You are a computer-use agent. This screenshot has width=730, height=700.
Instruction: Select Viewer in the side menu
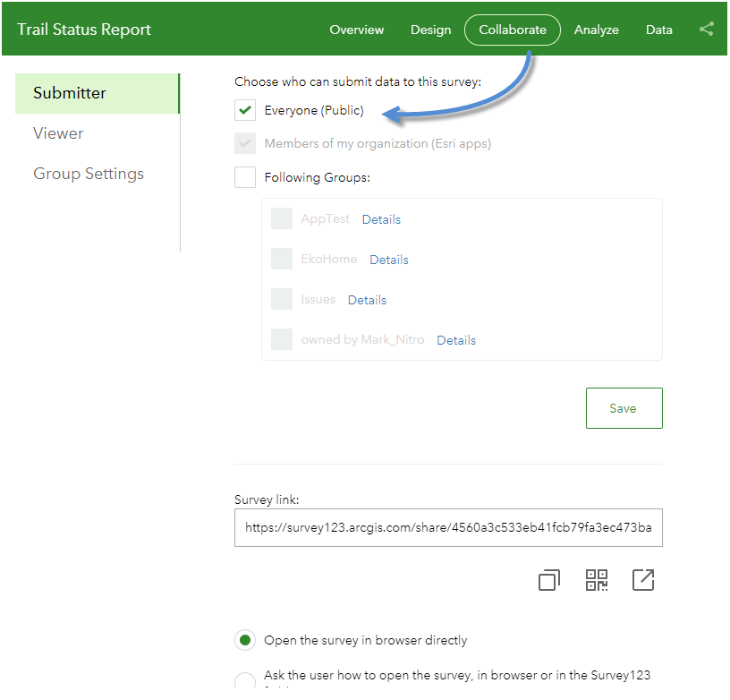click(x=58, y=133)
